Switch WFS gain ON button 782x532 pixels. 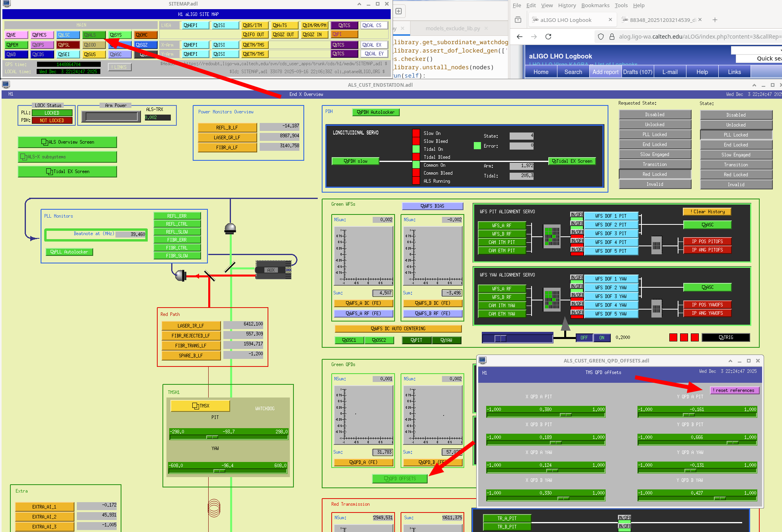(x=602, y=338)
